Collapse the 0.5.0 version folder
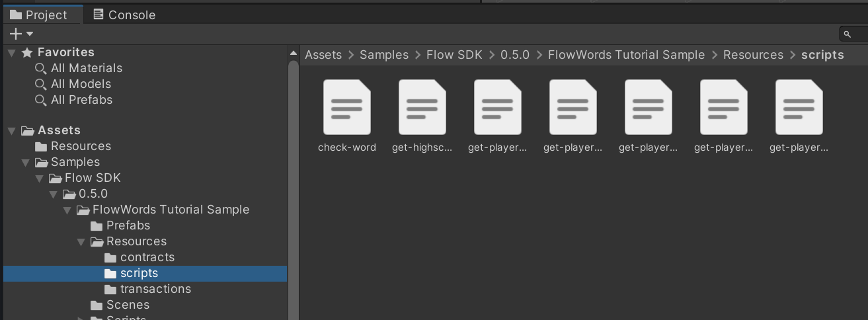 pos(54,194)
